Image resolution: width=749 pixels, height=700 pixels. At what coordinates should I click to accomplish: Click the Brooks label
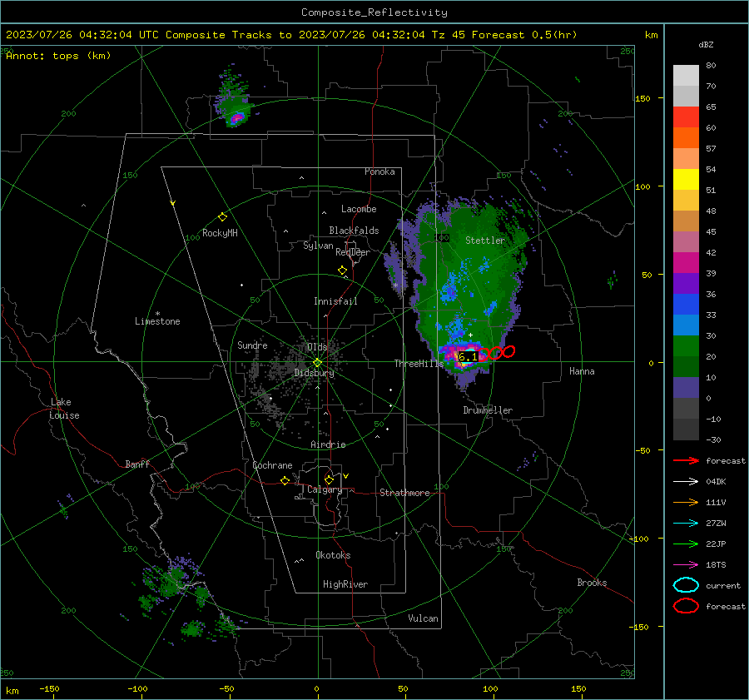(592, 583)
